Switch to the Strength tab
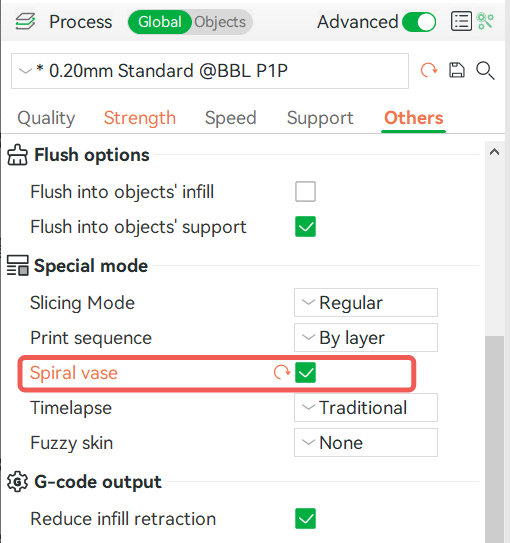 click(140, 118)
